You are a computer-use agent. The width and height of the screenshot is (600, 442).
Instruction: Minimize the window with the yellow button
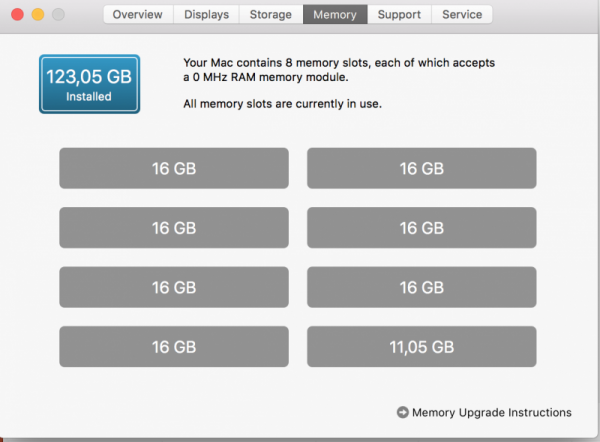click(x=38, y=16)
